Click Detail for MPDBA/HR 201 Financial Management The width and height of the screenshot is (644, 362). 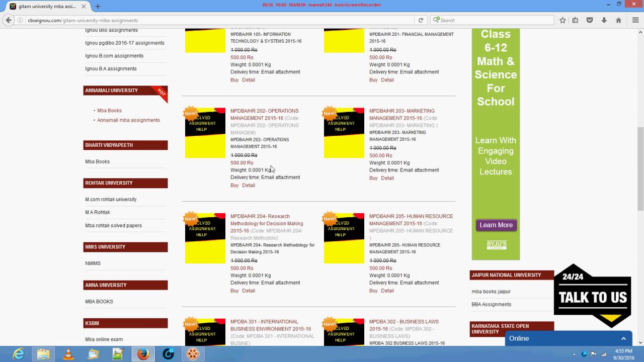[x=387, y=80]
